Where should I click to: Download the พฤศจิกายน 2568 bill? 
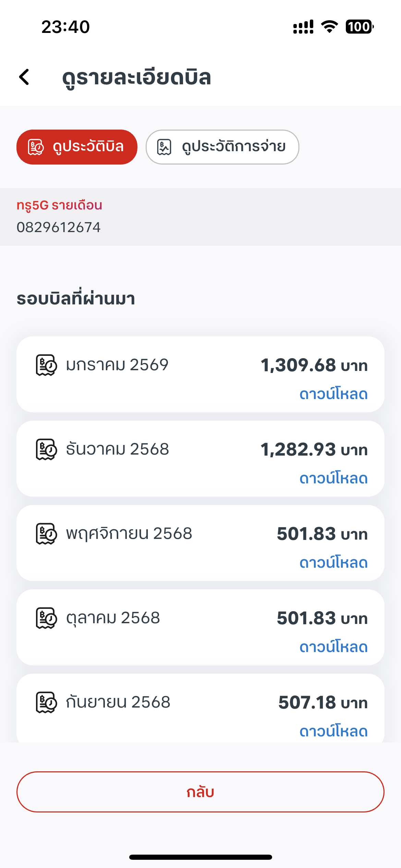(x=333, y=563)
